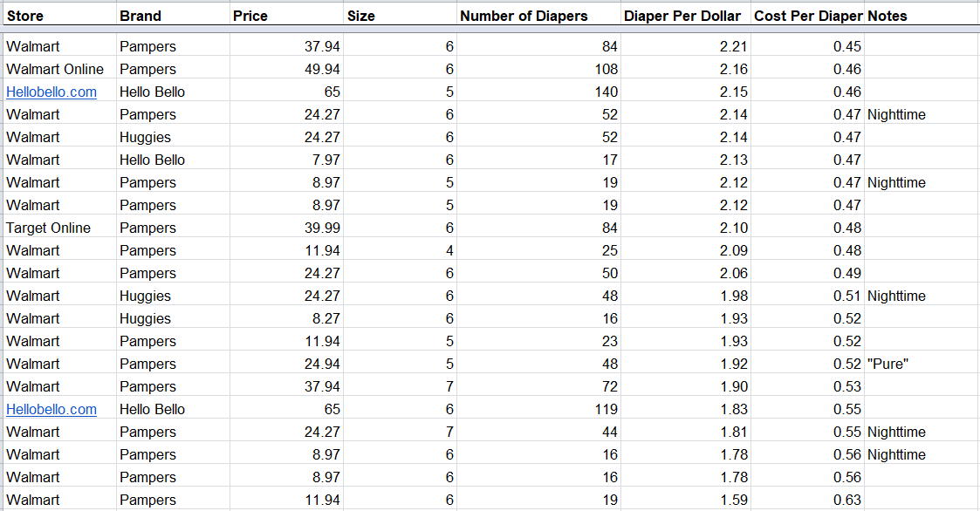Image resolution: width=980 pixels, height=511 pixels.
Task: Click Diaper Per Dollar value 2.21
Action: pos(734,46)
